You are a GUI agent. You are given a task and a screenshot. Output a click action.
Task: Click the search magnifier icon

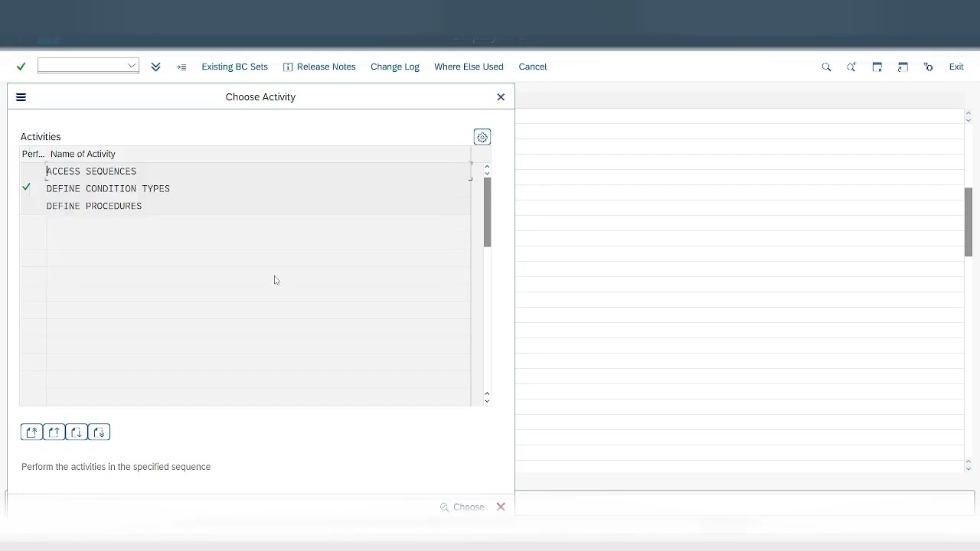[x=826, y=67]
